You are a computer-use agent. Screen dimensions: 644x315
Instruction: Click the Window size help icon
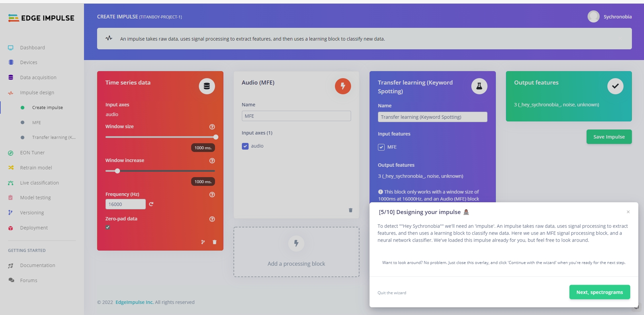212,127
